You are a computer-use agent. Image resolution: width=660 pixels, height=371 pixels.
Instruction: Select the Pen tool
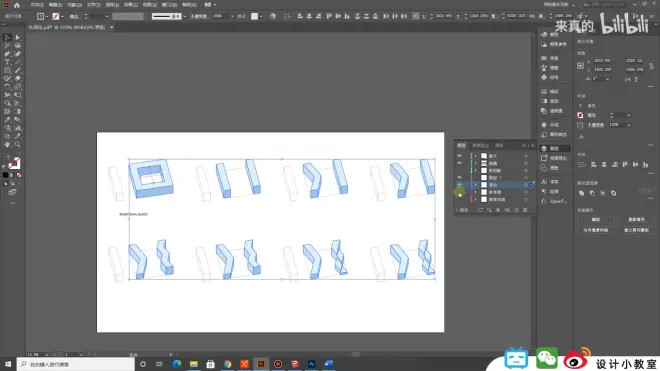pos(7,54)
